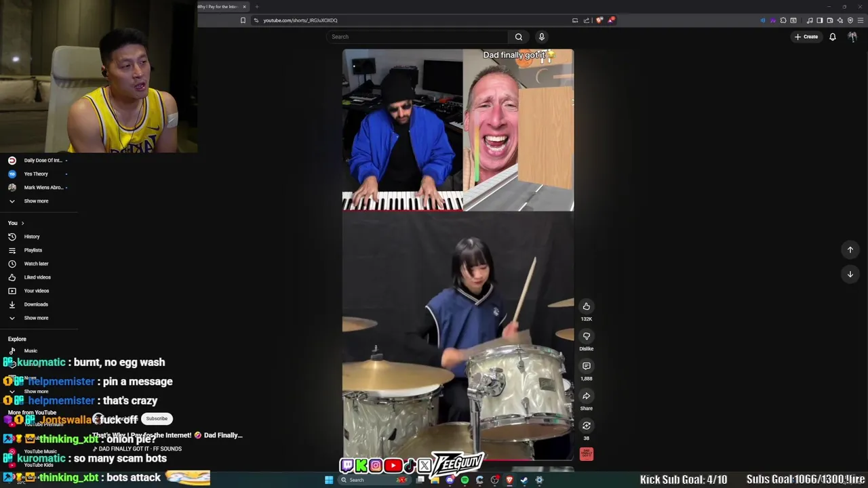
Task: Open the 'DAD FINALLY GOT IT · FF SOUNDS' link
Action: click(140, 449)
